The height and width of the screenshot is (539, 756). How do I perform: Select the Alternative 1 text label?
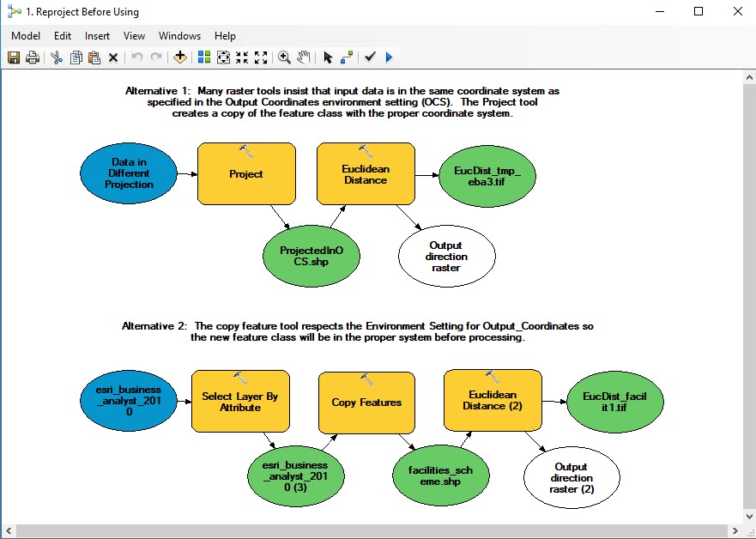(x=342, y=102)
